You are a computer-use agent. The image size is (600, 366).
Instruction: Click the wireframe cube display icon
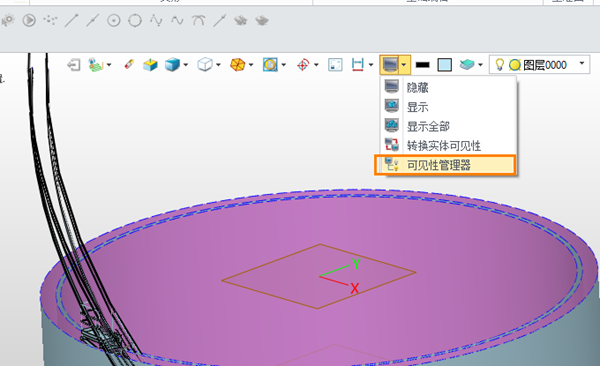(x=205, y=65)
